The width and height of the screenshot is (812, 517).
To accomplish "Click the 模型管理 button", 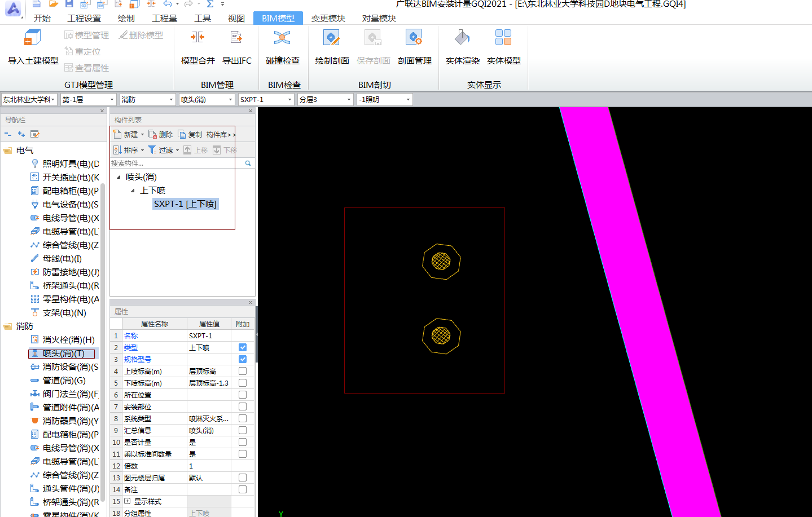I will [86, 35].
